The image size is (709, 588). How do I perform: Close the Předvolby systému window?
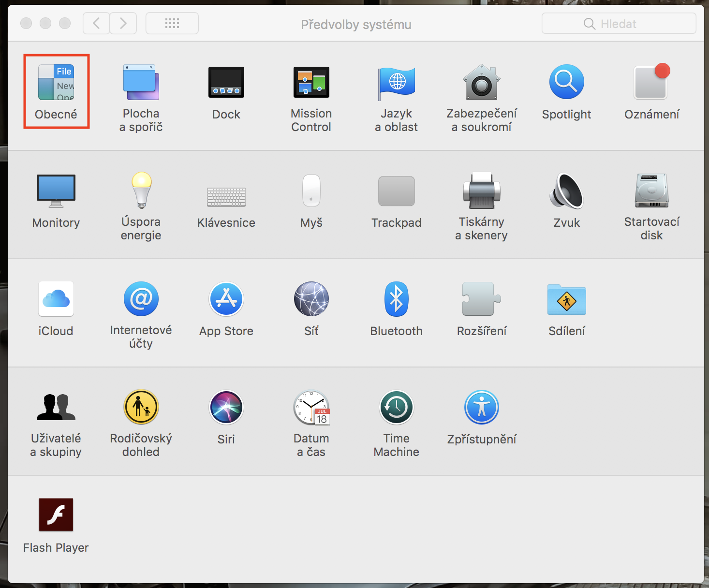pos(26,23)
